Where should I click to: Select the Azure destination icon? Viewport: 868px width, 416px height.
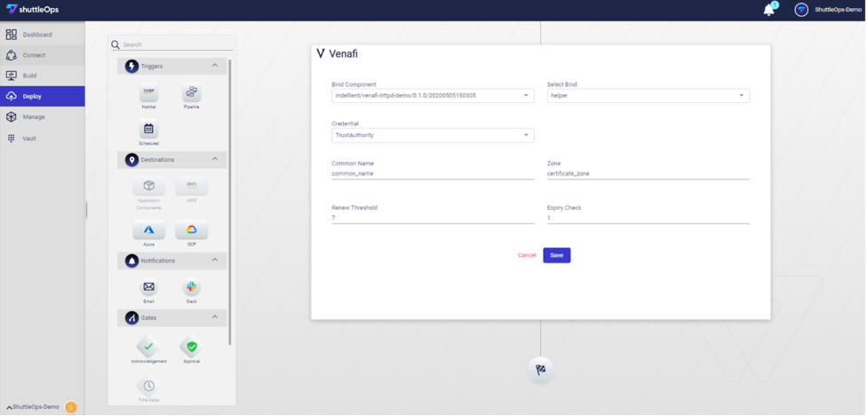(x=149, y=229)
